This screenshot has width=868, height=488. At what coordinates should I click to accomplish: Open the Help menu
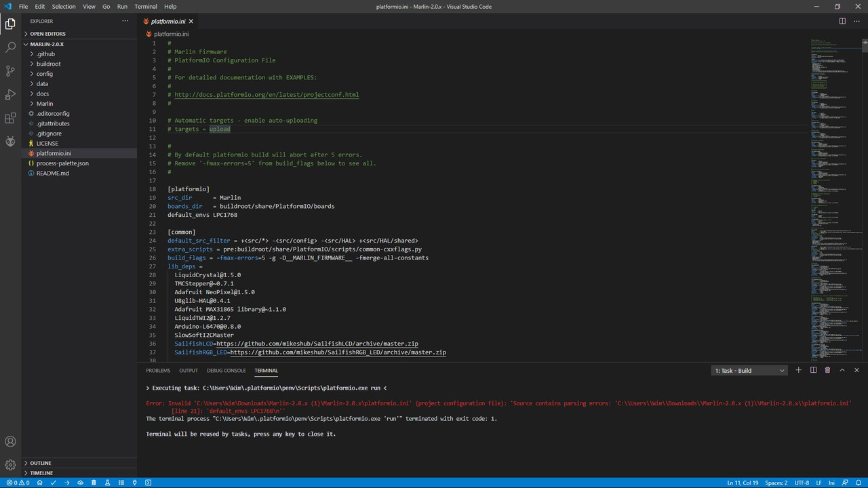(170, 6)
